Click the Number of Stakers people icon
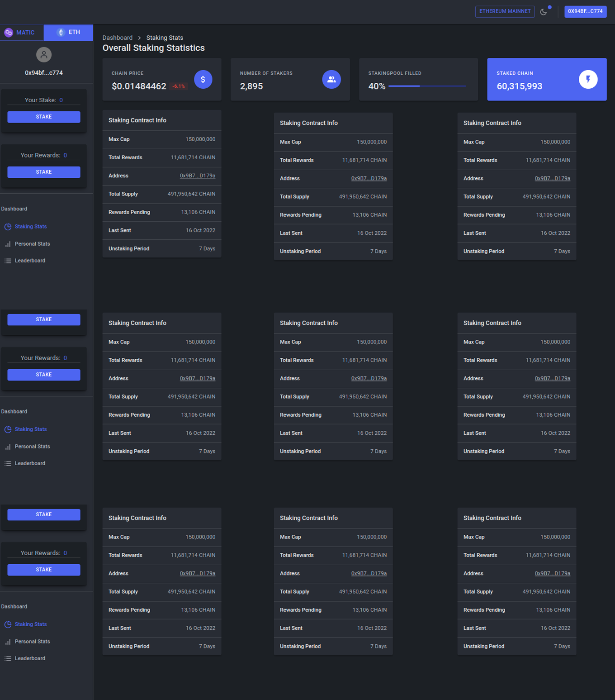This screenshot has height=700, width=615. tap(331, 80)
